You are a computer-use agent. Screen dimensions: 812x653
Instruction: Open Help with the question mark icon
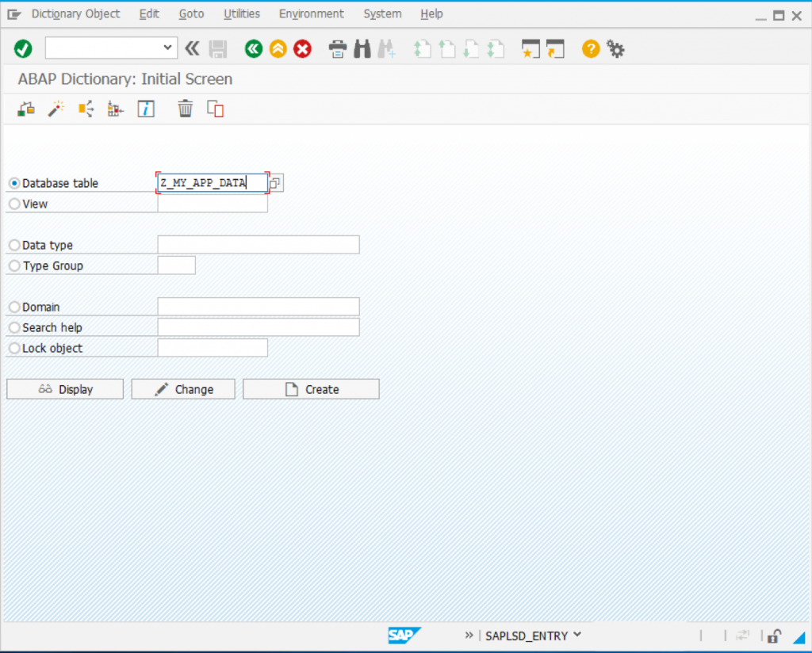[x=590, y=49]
